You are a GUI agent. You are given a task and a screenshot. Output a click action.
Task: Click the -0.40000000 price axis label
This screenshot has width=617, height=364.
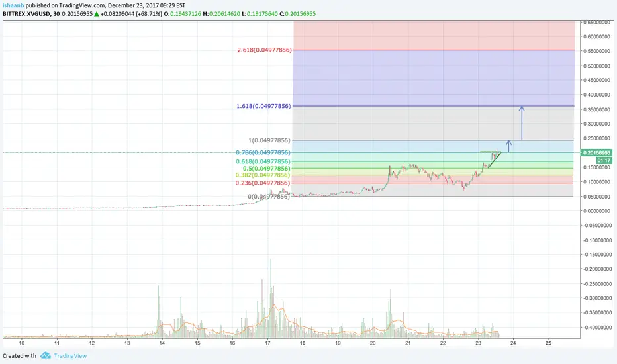tap(596, 327)
